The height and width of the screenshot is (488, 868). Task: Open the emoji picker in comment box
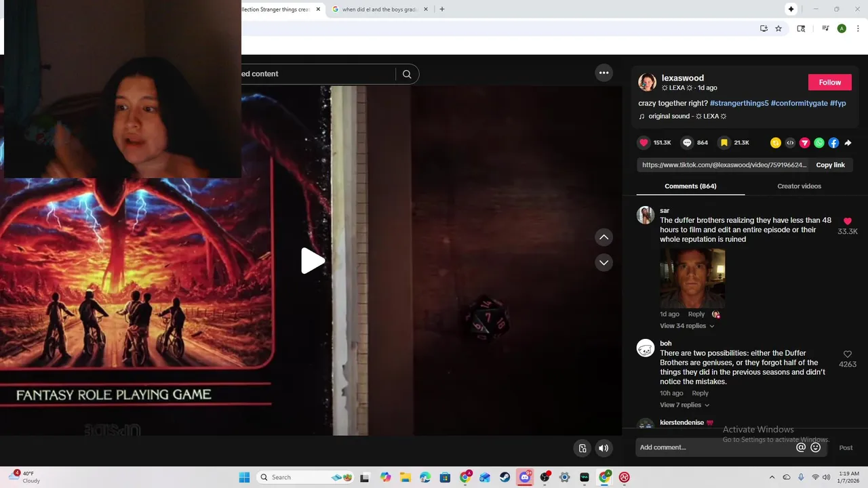(816, 447)
